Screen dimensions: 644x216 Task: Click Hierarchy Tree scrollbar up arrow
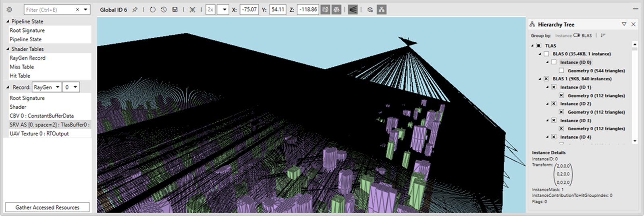tap(635, 44)
